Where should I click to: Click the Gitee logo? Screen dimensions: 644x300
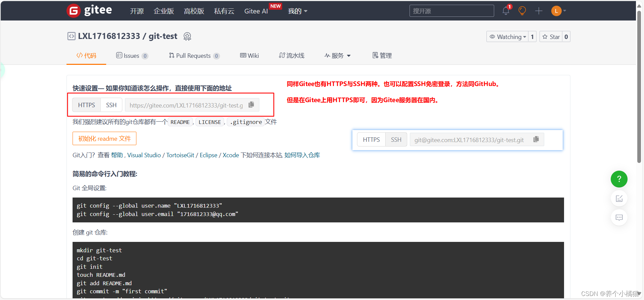pyautogui.click(x=89, y=11)
